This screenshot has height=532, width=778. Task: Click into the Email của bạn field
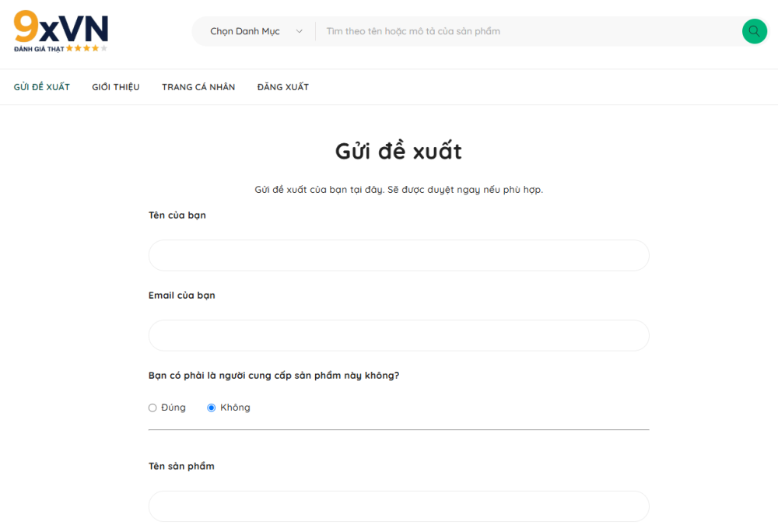[x=398, y=335]
